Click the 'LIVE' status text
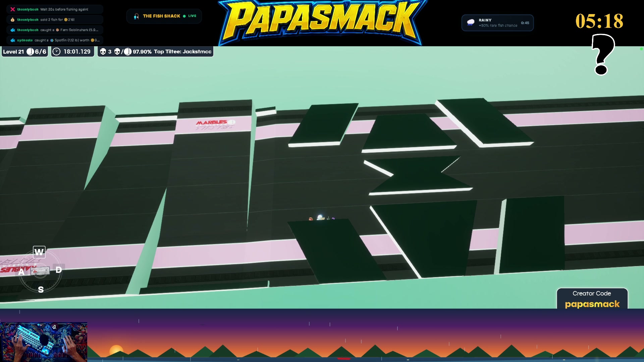The width and height of the screenshot is (644, 362). pyautogui.click(x=192, y=16)
